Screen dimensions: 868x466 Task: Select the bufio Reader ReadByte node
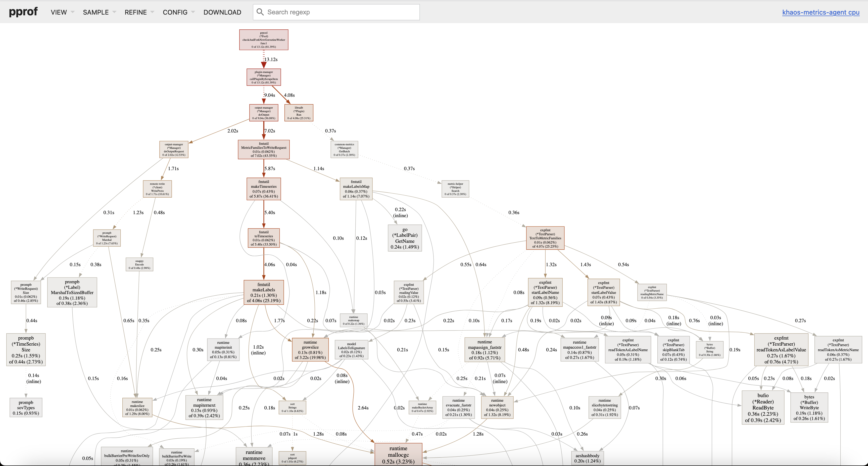point(763,407)
